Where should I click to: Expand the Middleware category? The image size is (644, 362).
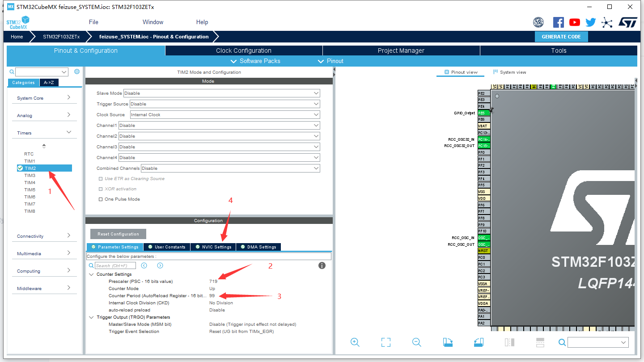coord(44,288)
